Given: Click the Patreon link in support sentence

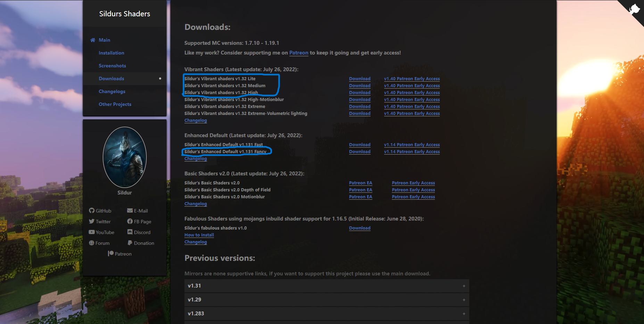Looking at the screenshot, I should [x=299, y=53].
